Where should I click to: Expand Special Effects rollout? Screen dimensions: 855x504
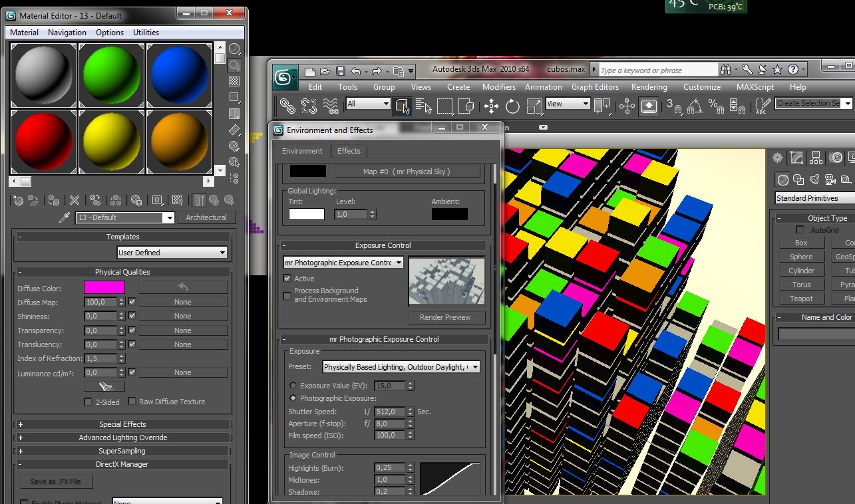[x=122, y=424]
